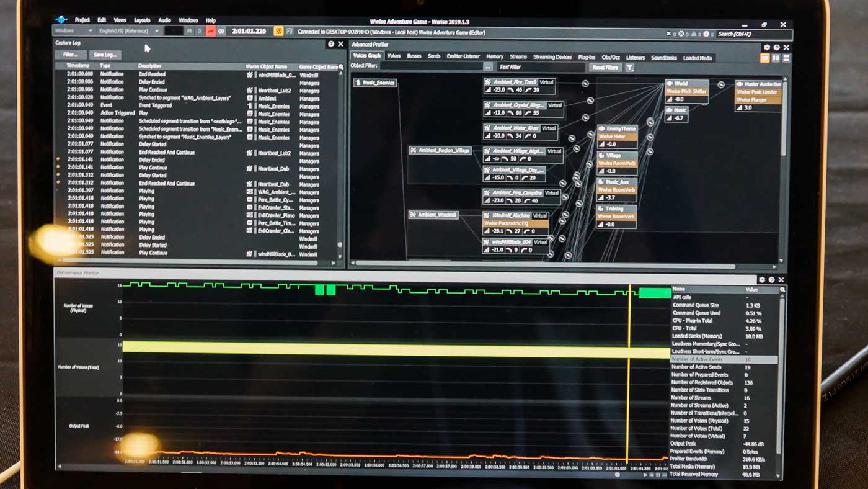Open the Windows platform dropdown
This screenshot has height=489, width=868.
73,30
